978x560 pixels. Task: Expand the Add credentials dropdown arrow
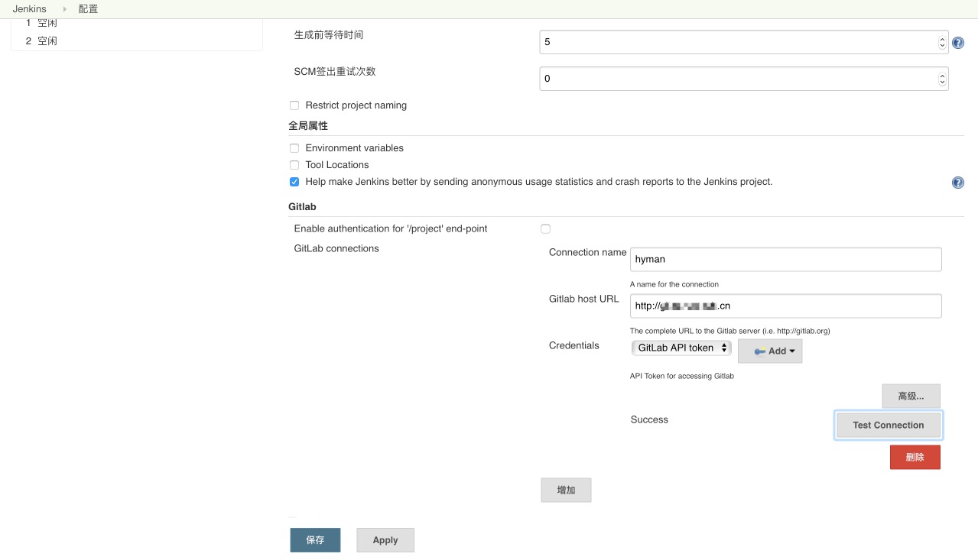[791, 351]
